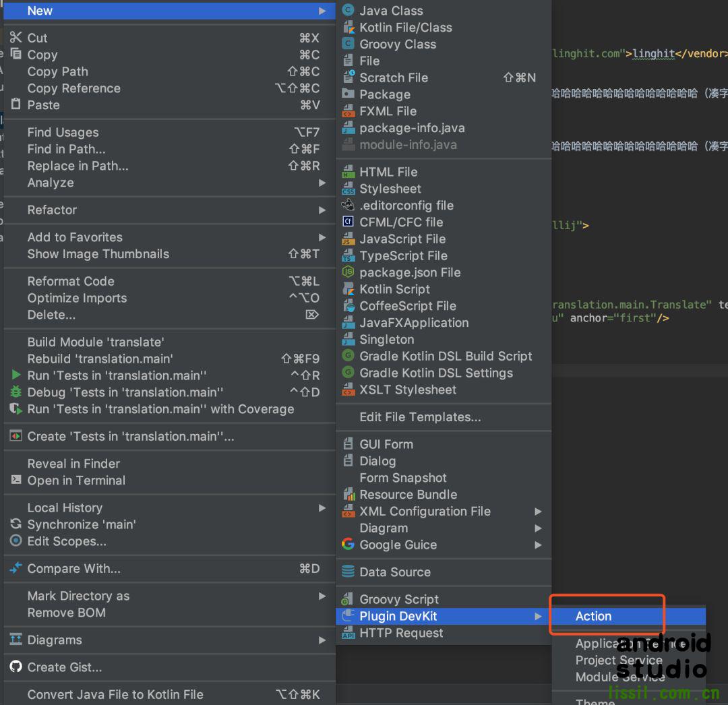Image resolution: width=728 pixels, height=705 pixels.
Task: Select Find in Path... menu entry
Action: [x=169, y=149]
